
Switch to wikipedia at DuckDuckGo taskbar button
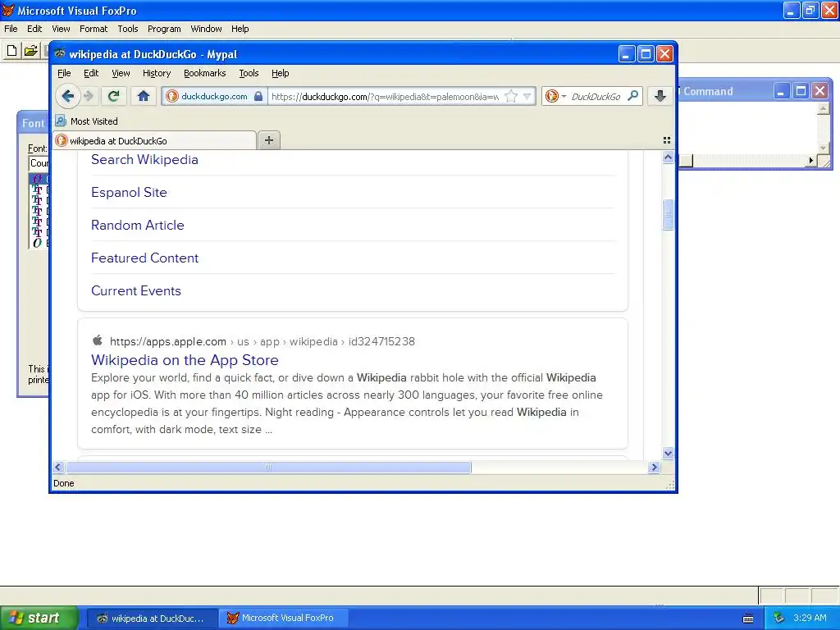[153, 619]
